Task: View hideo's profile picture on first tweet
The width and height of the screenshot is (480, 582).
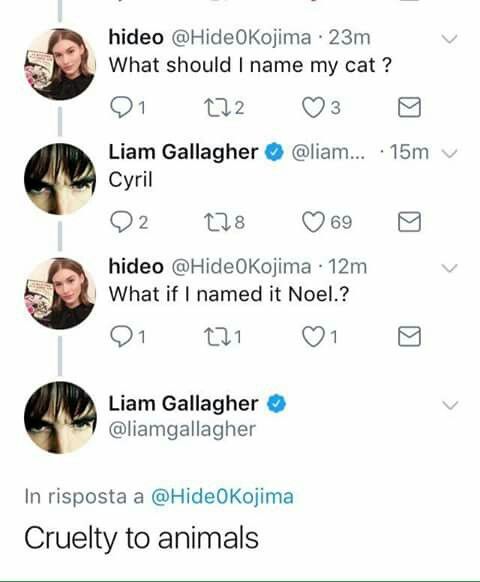Action: [x=60, y=64]
